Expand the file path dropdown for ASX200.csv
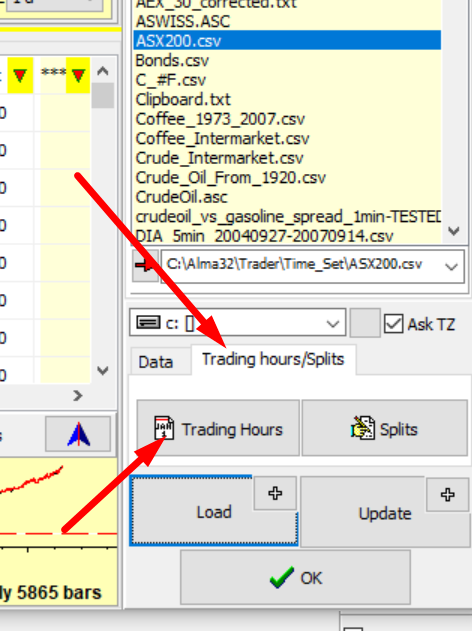 click(452, 266)
